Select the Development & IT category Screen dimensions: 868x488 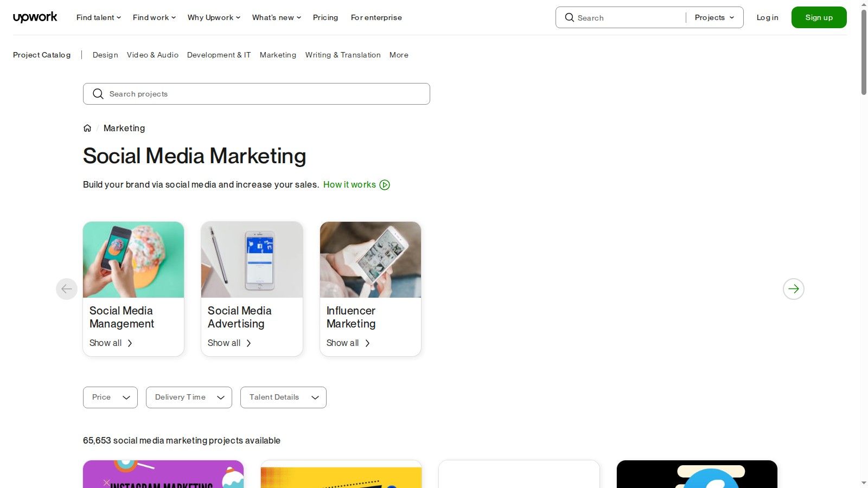click(x=219, y=55)
